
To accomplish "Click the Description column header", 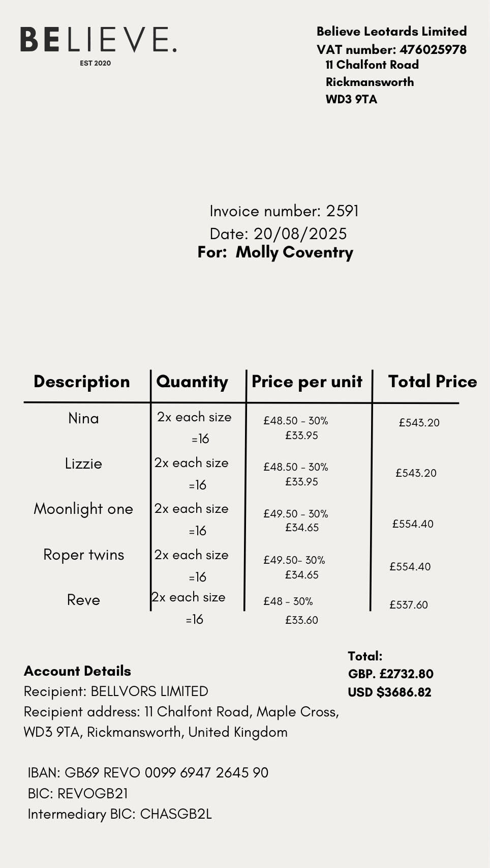I will pos(82,382).
